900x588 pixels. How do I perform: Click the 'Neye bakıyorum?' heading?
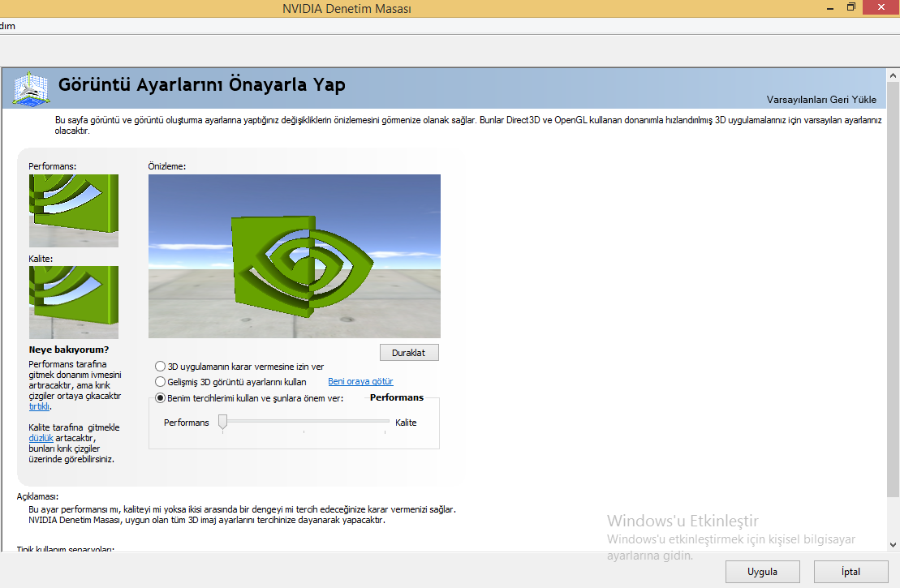pyautogui.click(x=69, y=350)
